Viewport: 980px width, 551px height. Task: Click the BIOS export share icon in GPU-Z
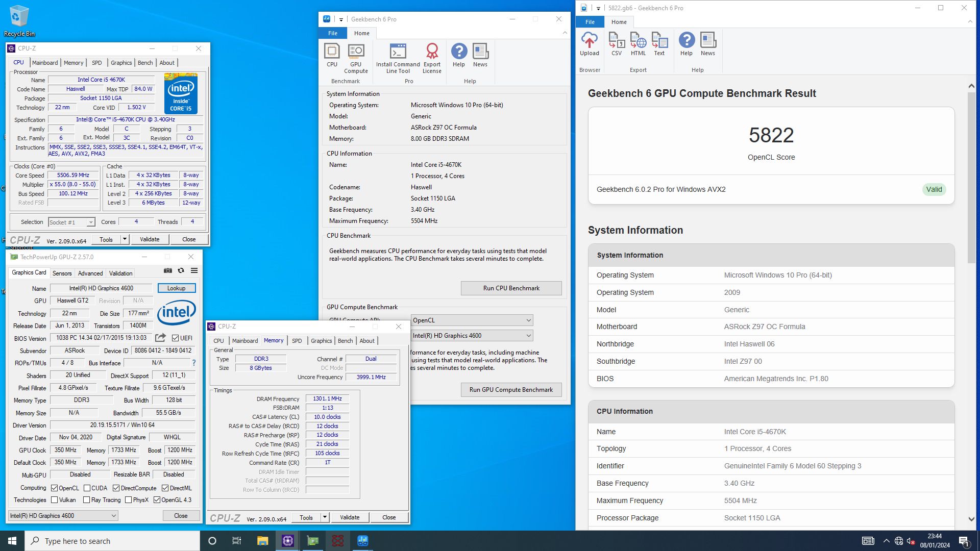[160, 338]
